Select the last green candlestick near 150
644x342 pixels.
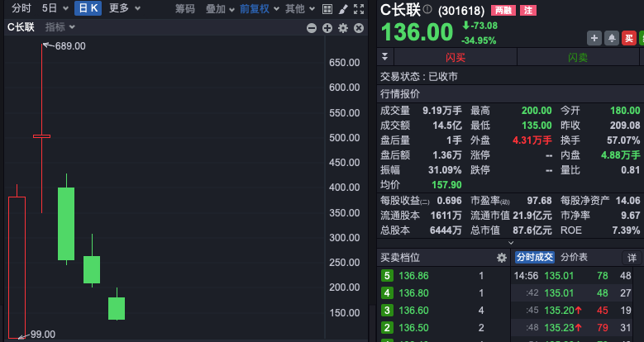click(117, 308)
